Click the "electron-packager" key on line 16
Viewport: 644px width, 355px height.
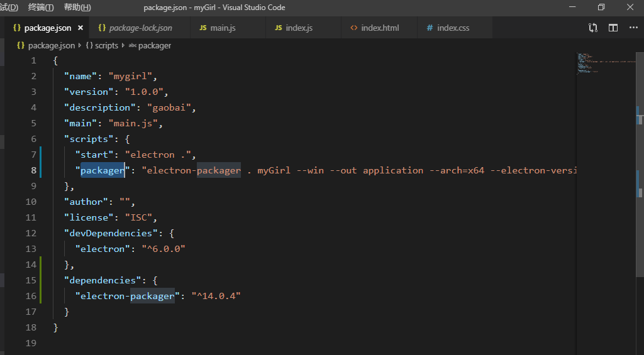(127, 296)
